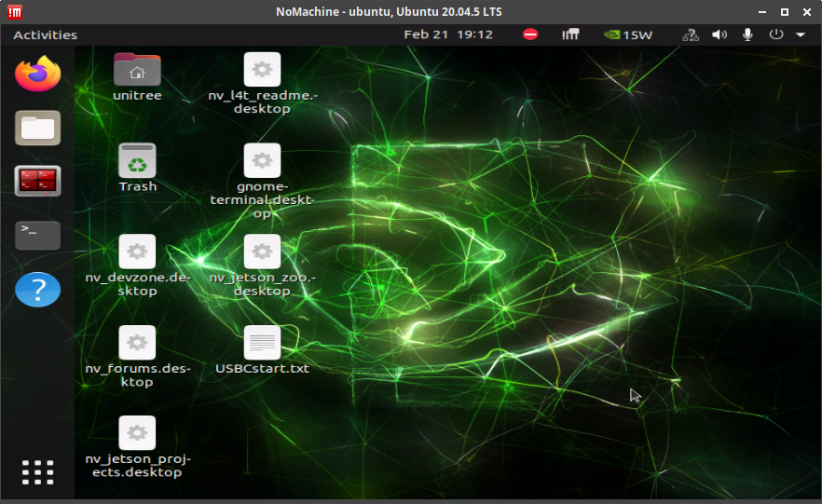Select nv_l4t_readme.desktop icon
The height and width of the screenshot is (504, 822).
tap(262, 69)
